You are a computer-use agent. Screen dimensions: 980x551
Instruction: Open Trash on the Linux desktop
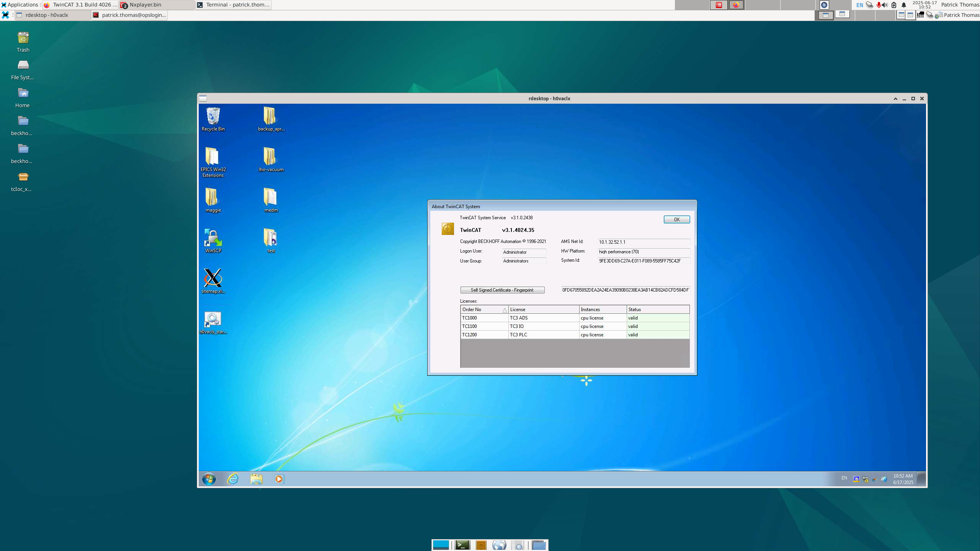click(x=23, y=42)
